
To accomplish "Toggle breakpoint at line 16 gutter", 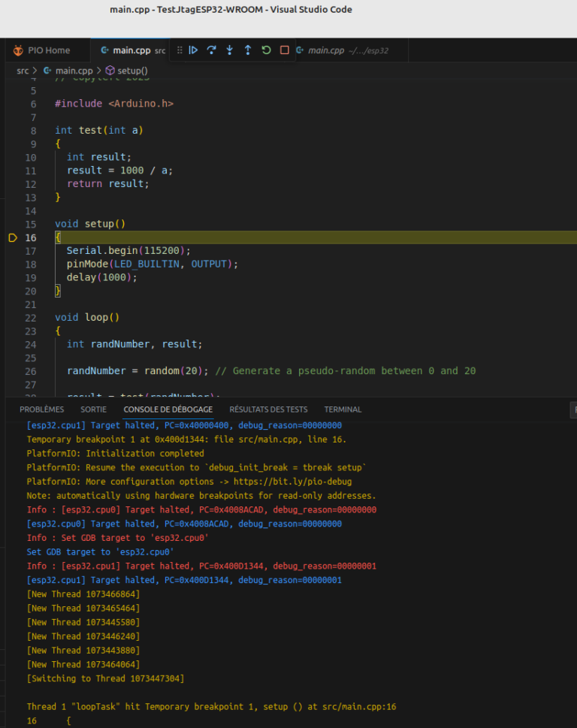I will click(x=13, y=237).
